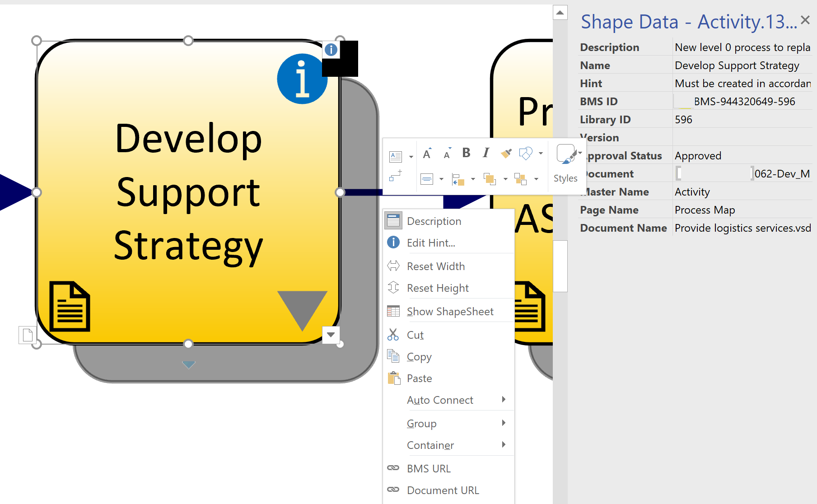
Task: Open the Styles gallery dropdown
Action: [579, 154]
